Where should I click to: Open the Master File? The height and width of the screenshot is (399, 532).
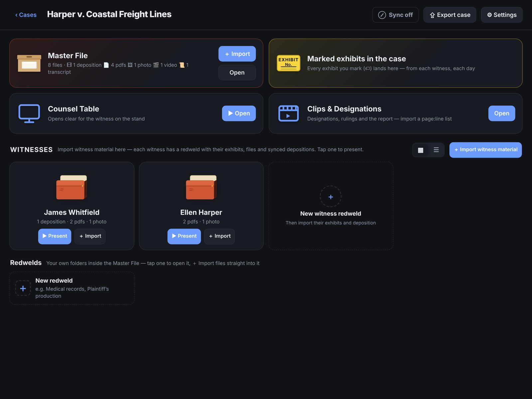click(237, 73)
